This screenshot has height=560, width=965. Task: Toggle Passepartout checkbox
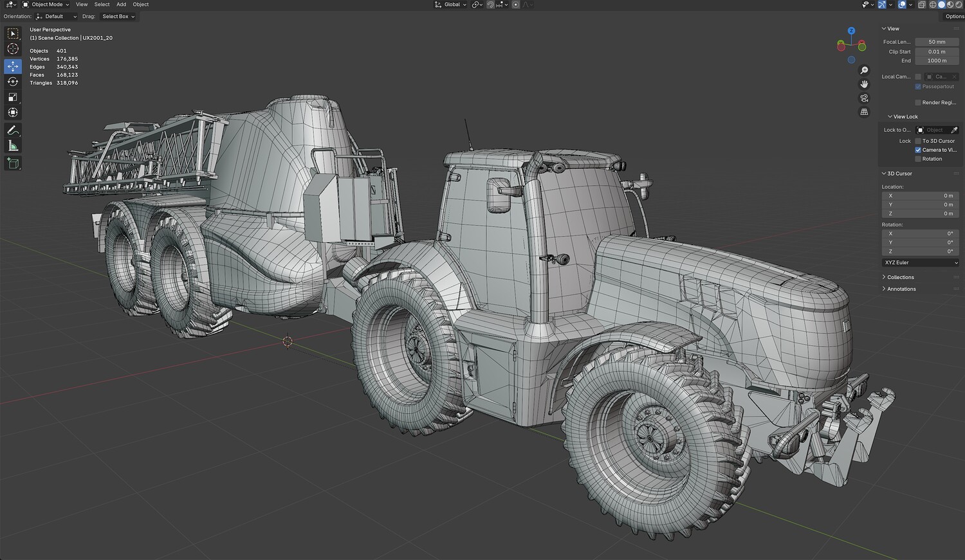pyautogui.click(x=918, y=87)
